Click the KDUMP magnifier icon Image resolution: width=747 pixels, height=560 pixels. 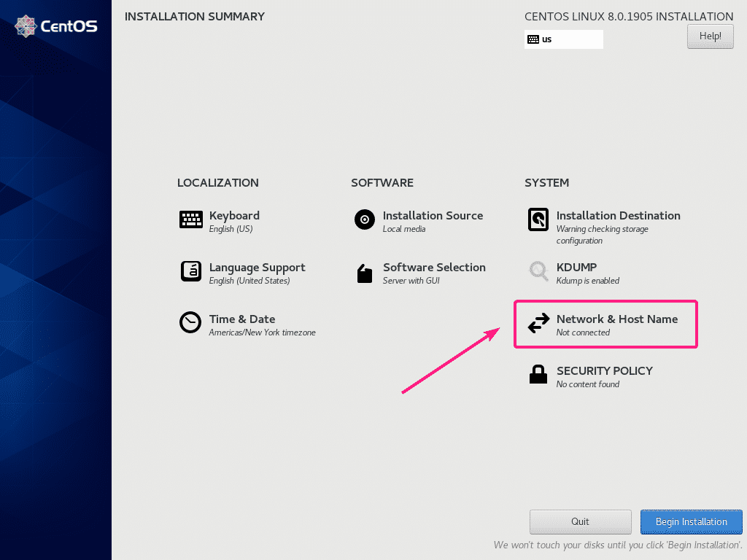[538, 271]
